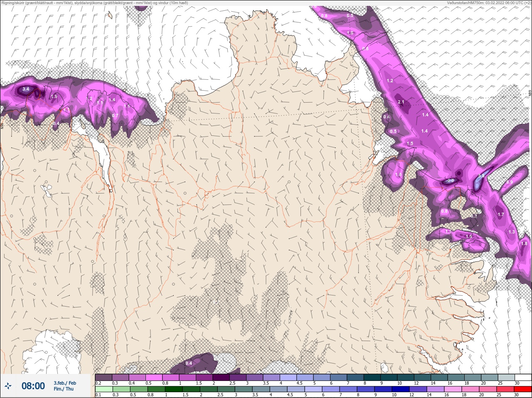Click the pale green 0.1 swatch in rain scale
The image size is (532, 398).
[103, 389]
